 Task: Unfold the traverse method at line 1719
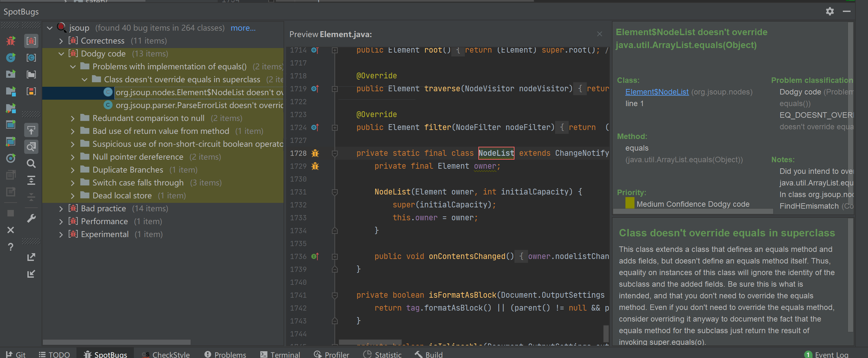[334, 89]
